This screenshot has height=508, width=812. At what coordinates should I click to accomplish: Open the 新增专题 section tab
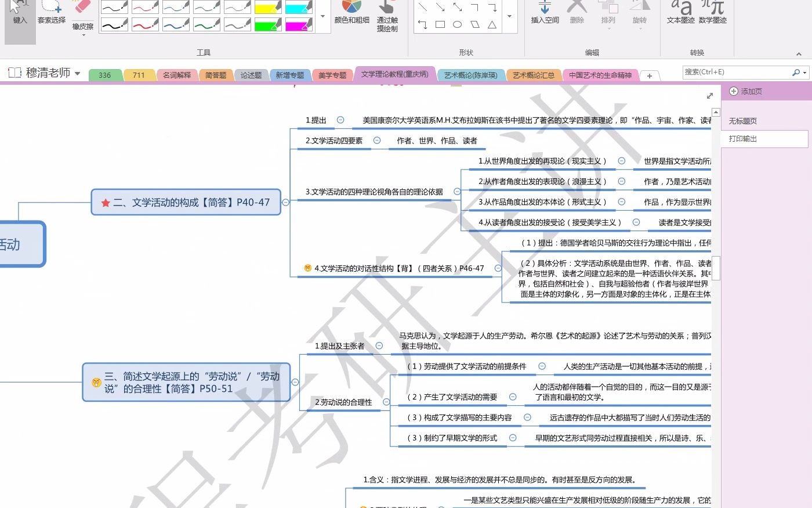pyautogui.click(x=290, y=75)
